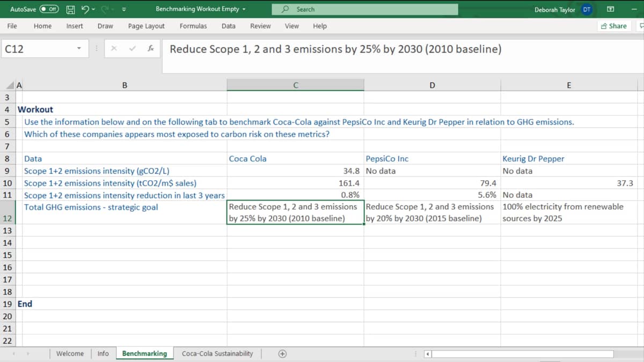The width and height of the screenshot is (644, 362).
Task: Open the Page Layout tab
Action: coord(147,26)
